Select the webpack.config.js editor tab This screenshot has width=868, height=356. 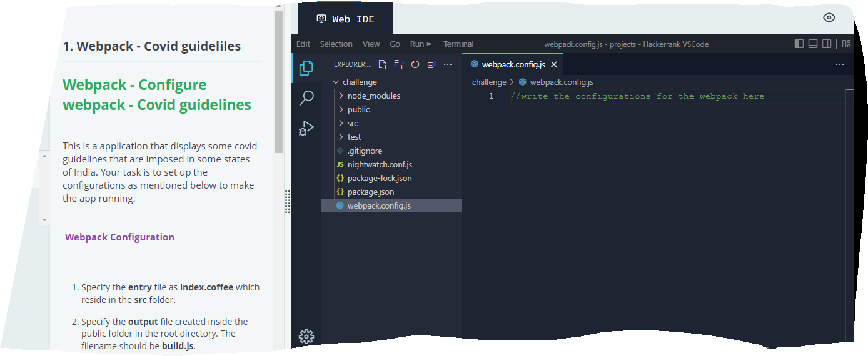[513, 64]
